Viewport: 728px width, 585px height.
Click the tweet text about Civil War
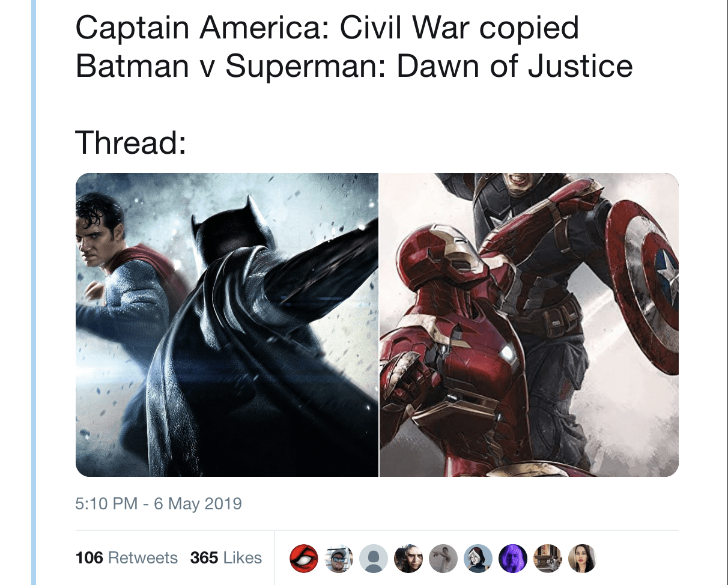pyautogui.click(x=354, y=47)
